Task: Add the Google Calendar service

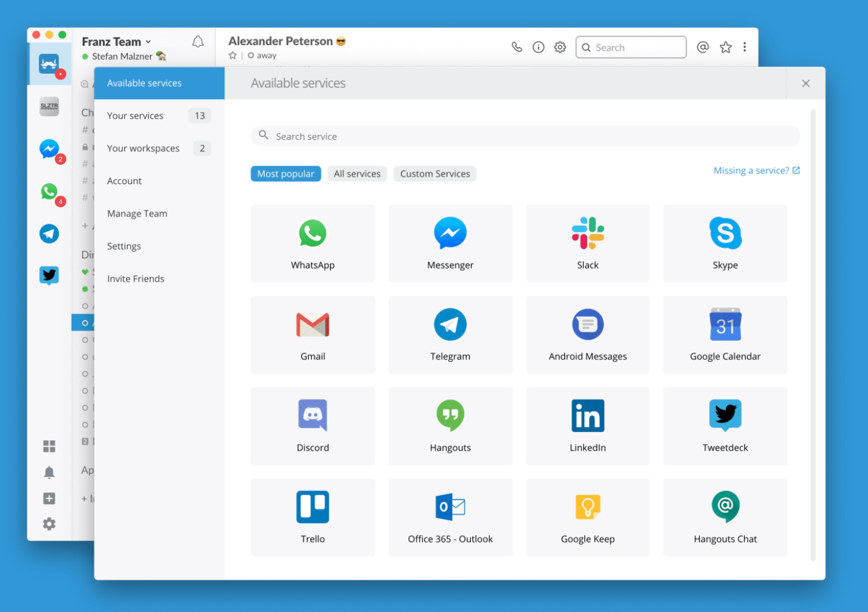Action: (x=725, y=334)
